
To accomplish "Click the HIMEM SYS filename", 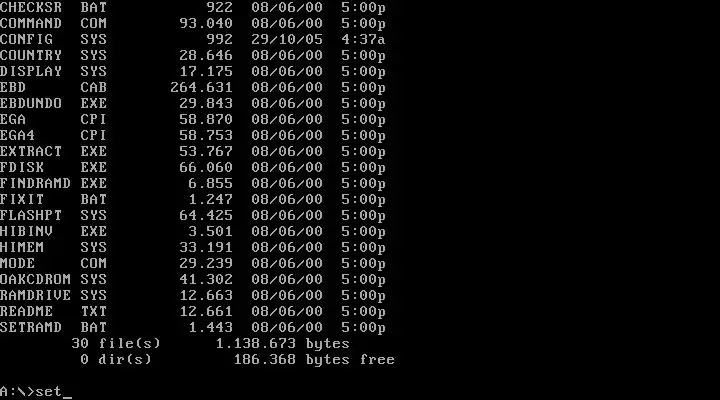I will coord(53,247).
